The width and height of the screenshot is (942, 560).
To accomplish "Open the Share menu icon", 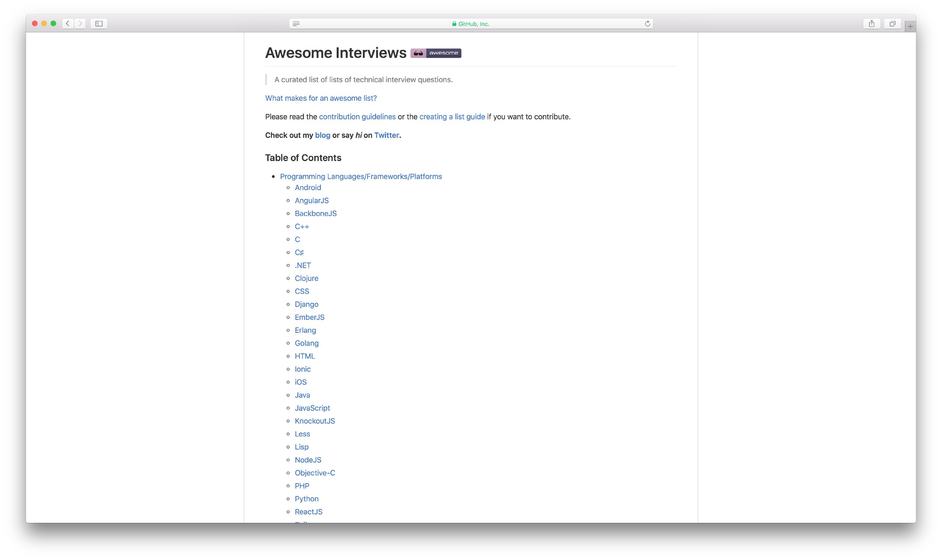I will [x=872, y=24].
